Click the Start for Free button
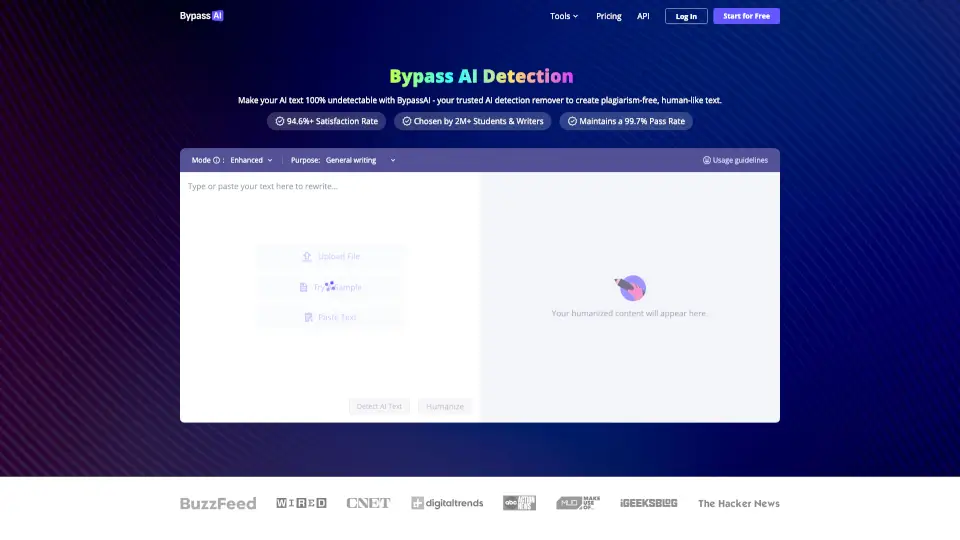The image size is (960, 540). 746,16
